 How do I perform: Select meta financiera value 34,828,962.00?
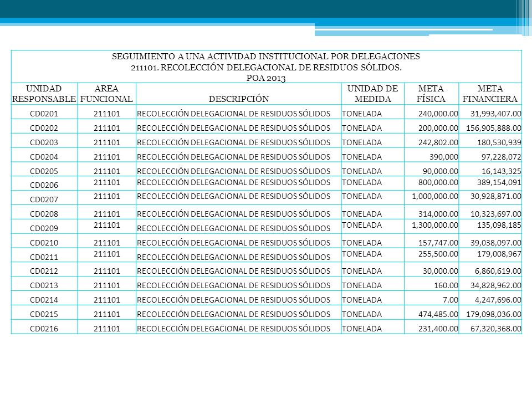pos(495,285)
